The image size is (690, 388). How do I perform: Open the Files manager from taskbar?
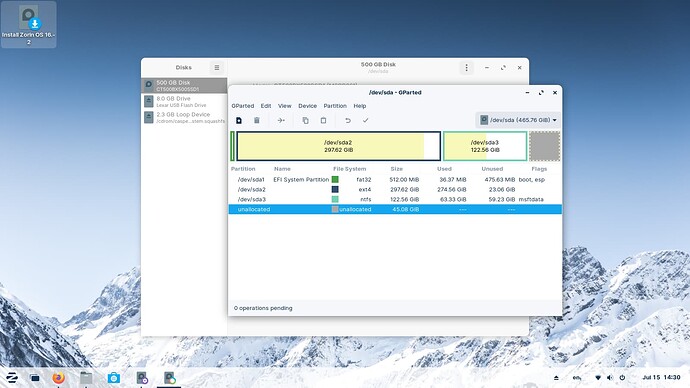[x=86, y=377]
